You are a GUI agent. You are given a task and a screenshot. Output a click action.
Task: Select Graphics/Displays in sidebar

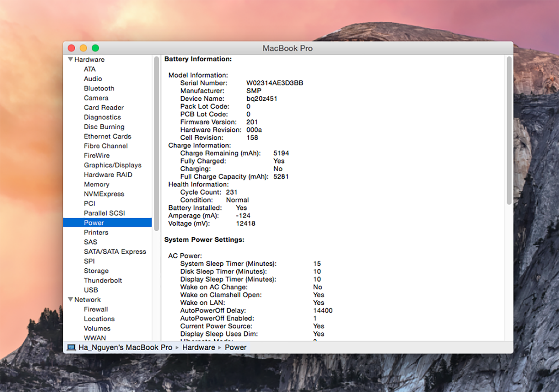112,165
